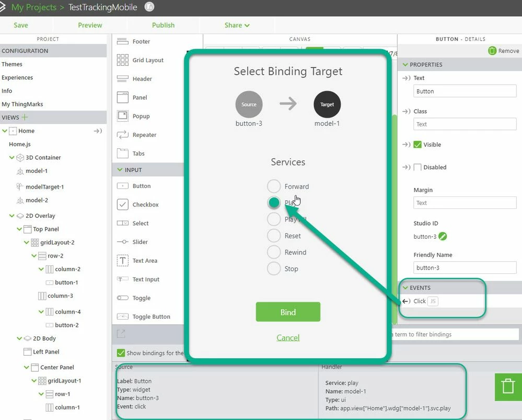The height and width of the screenshot is (420, 522).
Task: Click the green Remove trash icon
Action: click(x=492, y=51)
